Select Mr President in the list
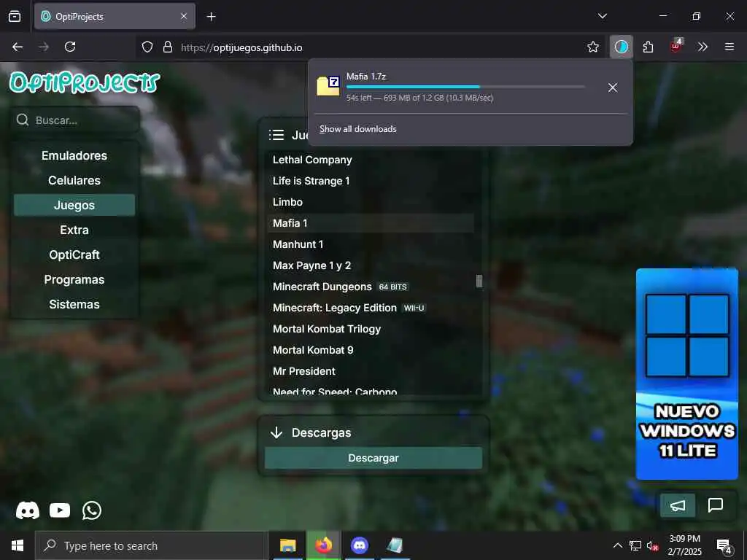Viewport: 747px width, 560px height. [x=371, y=371]
